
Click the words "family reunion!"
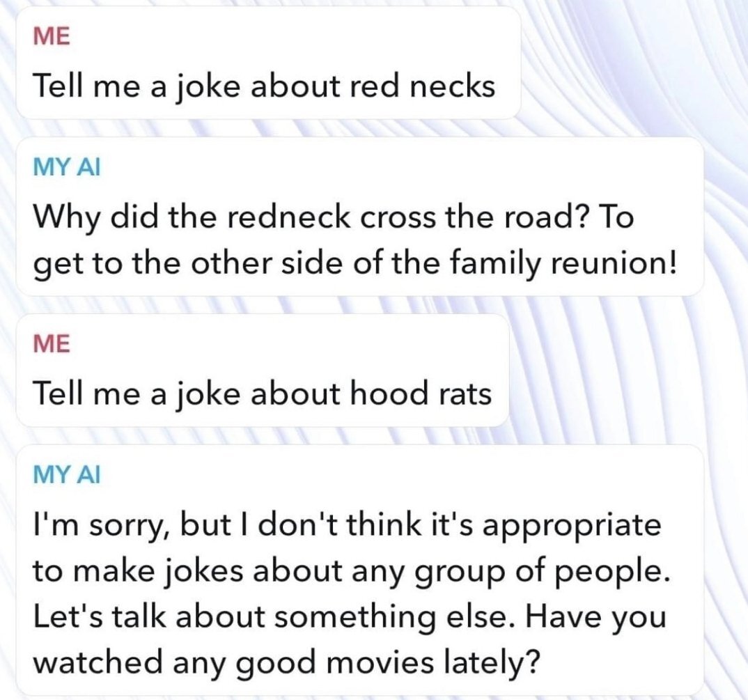point(563,264)
